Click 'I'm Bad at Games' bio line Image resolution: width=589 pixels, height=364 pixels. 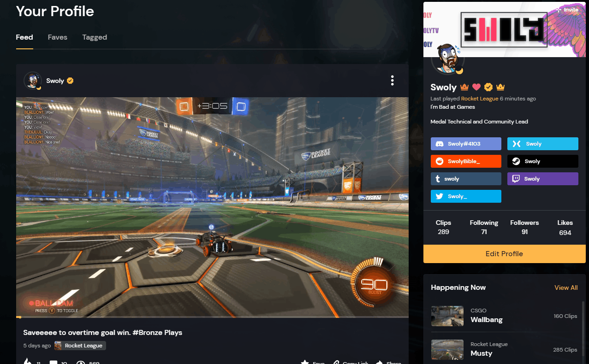452,107
